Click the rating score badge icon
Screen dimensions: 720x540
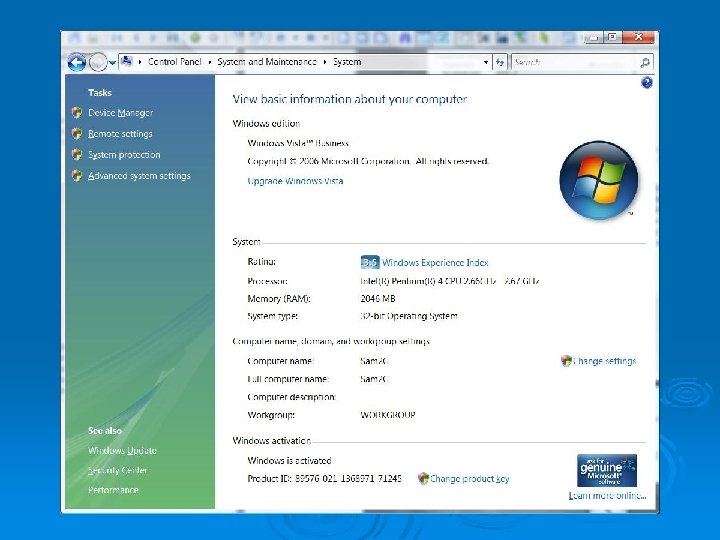(x=370, y=262)
